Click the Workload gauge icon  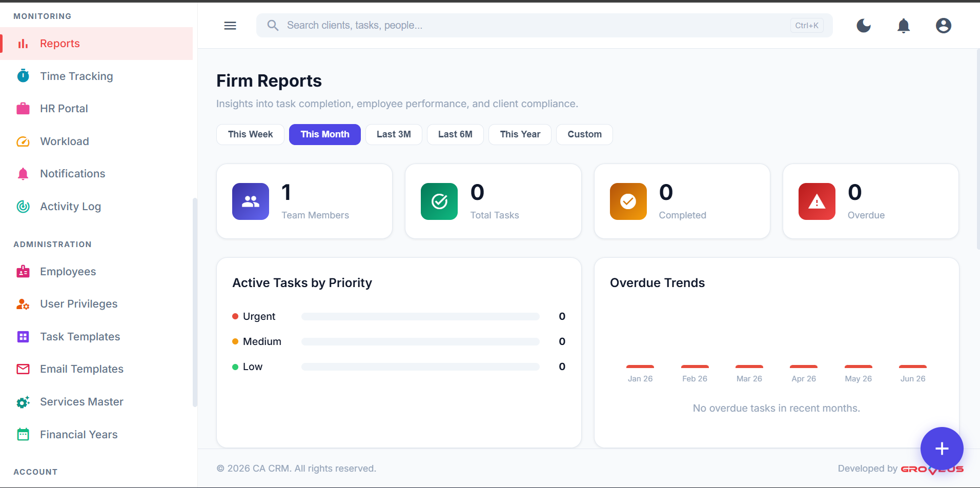pos(23,141)
